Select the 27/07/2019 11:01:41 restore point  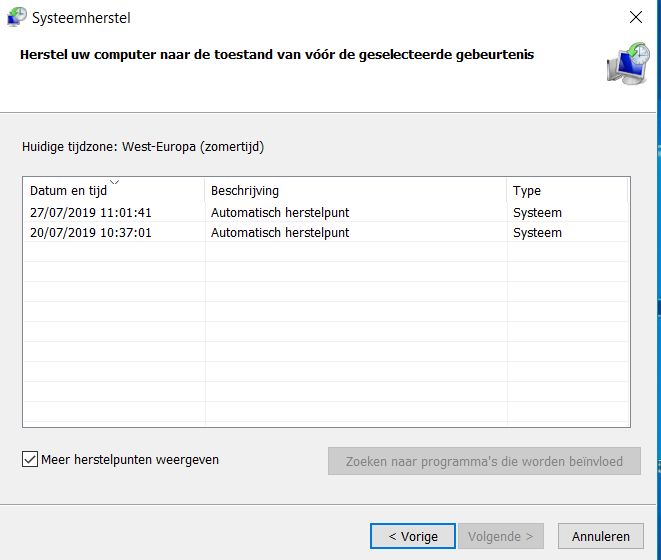90,213
